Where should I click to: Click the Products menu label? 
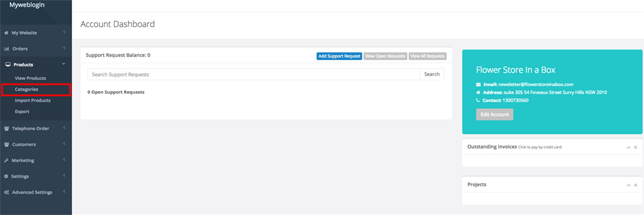23,65
